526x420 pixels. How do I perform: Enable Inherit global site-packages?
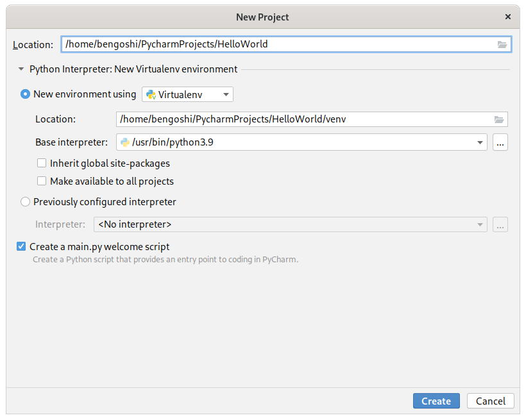(42, 163)
